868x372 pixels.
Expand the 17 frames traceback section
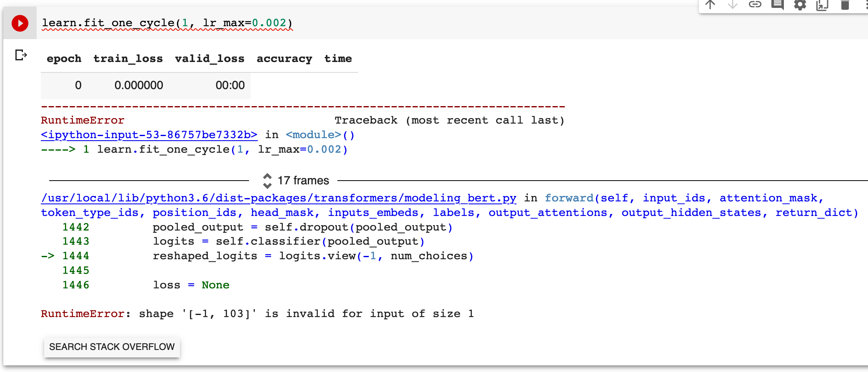coord(296,181)
